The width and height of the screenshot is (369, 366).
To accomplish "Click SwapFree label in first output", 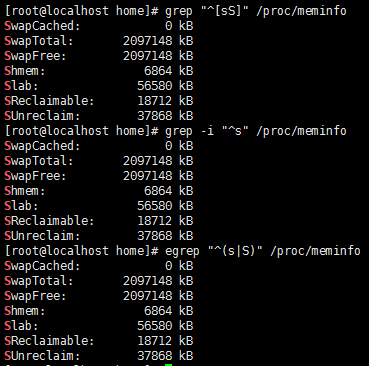I will tap(35, 56).
